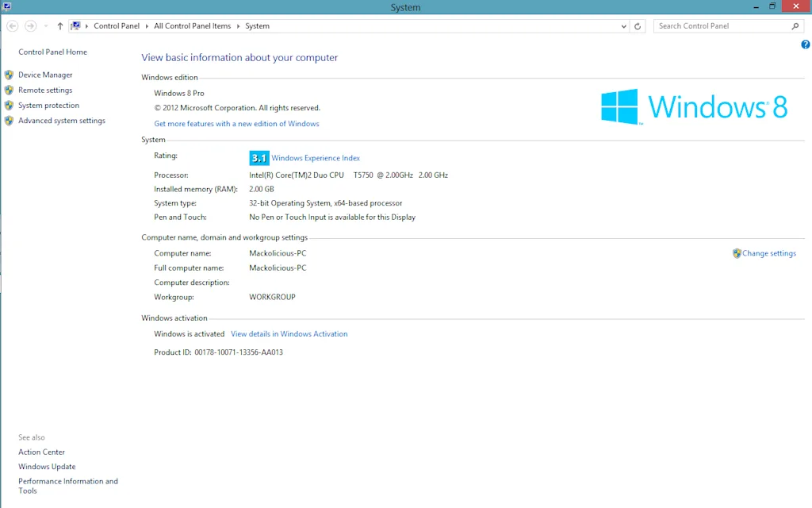
Task: Refresh the System page
Action: (x=638, y=26)
